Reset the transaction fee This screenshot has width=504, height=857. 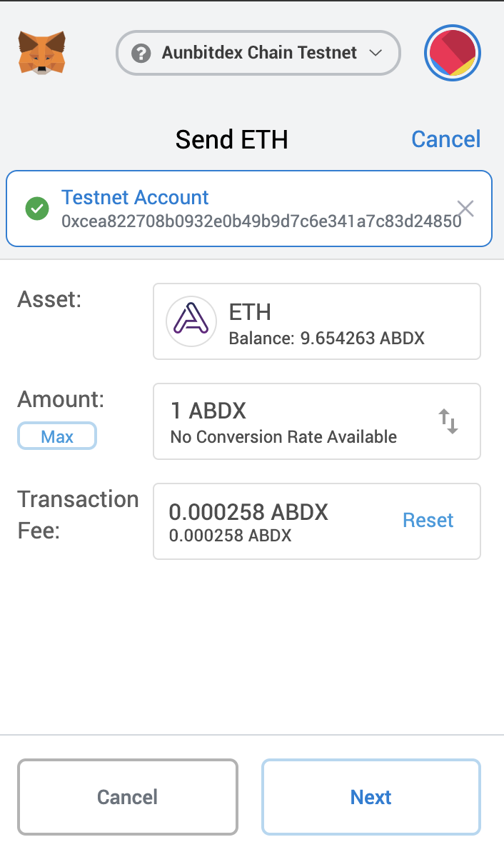coord(428,521)
